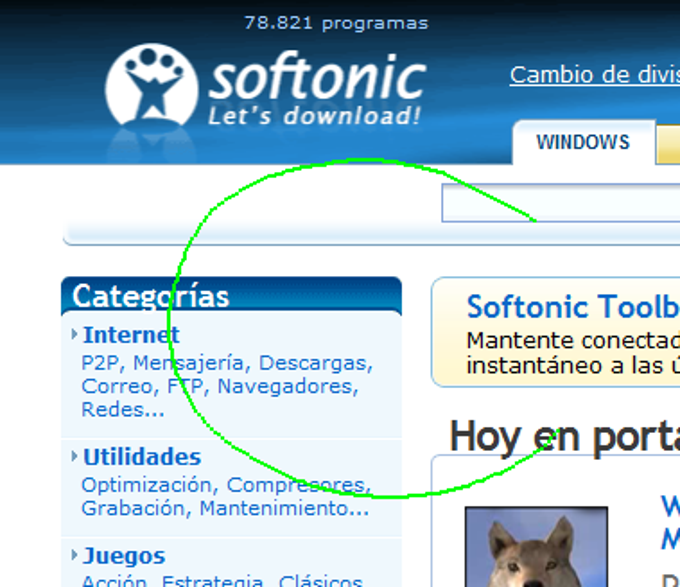The width and height of the screenshot is (680, 587).
Task: Click the Categorías panel header
Action: (232, 296)
